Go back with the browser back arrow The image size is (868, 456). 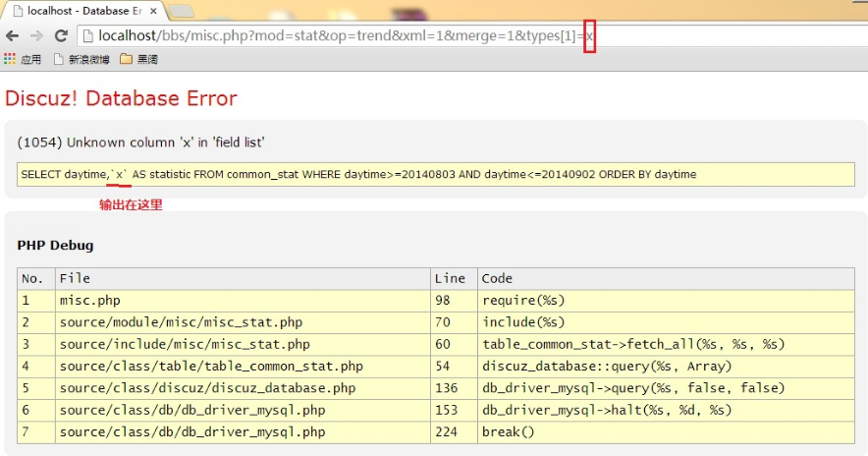[12, 36]
